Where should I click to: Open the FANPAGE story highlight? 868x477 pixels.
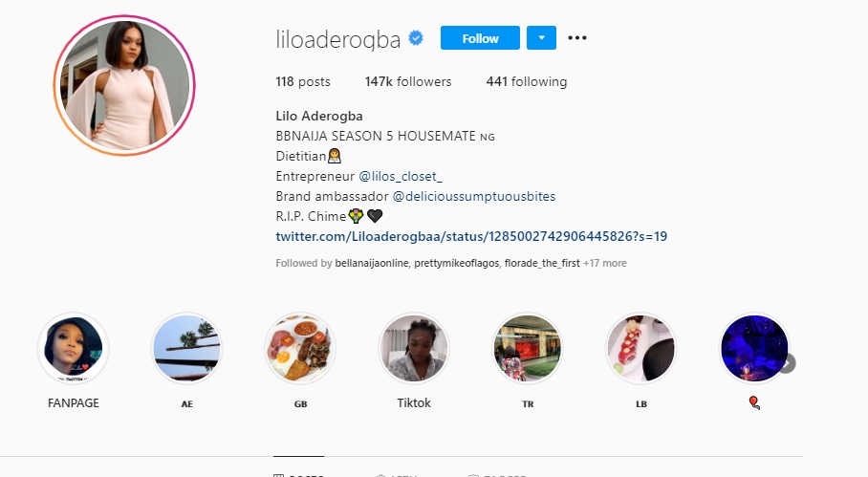coord(73,348)
